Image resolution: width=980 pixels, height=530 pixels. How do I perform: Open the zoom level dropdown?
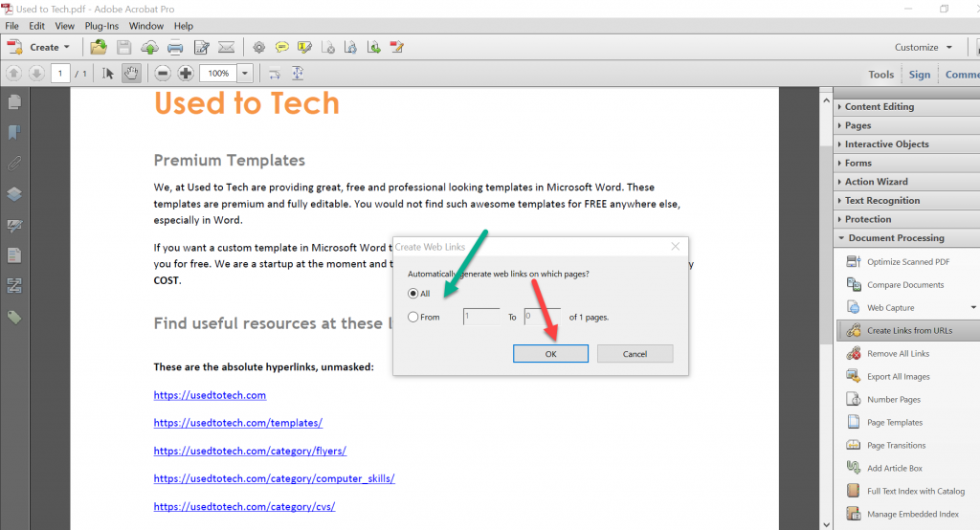click(245, 73)
